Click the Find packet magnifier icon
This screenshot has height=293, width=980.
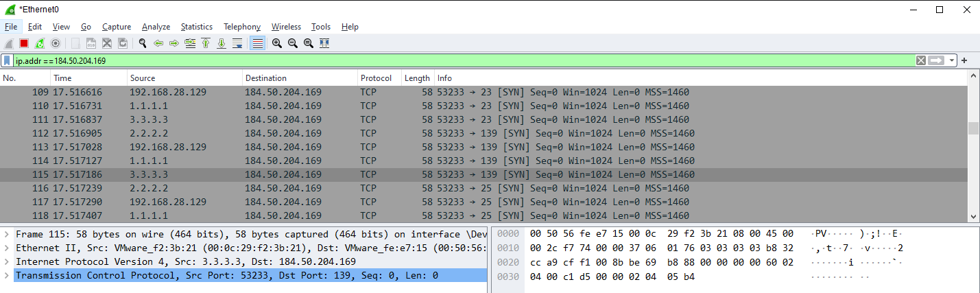(143, 43)
